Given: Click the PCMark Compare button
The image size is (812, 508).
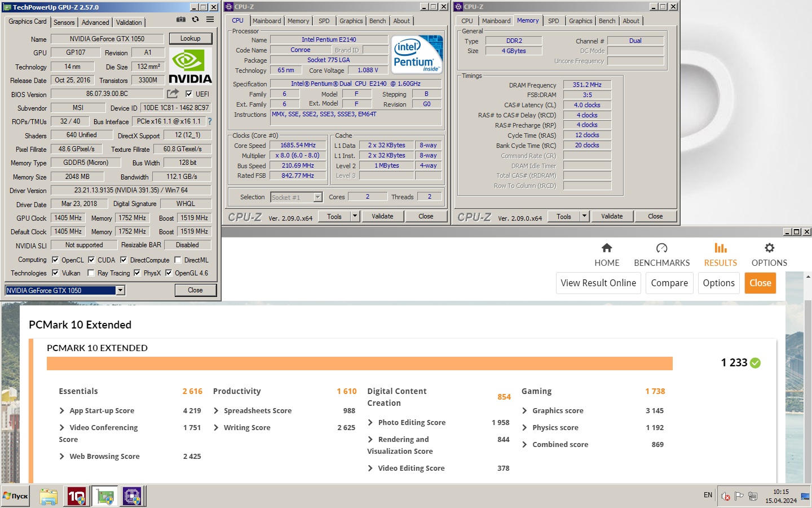Looking at the screenshot, I should click(x=669, y=283).
